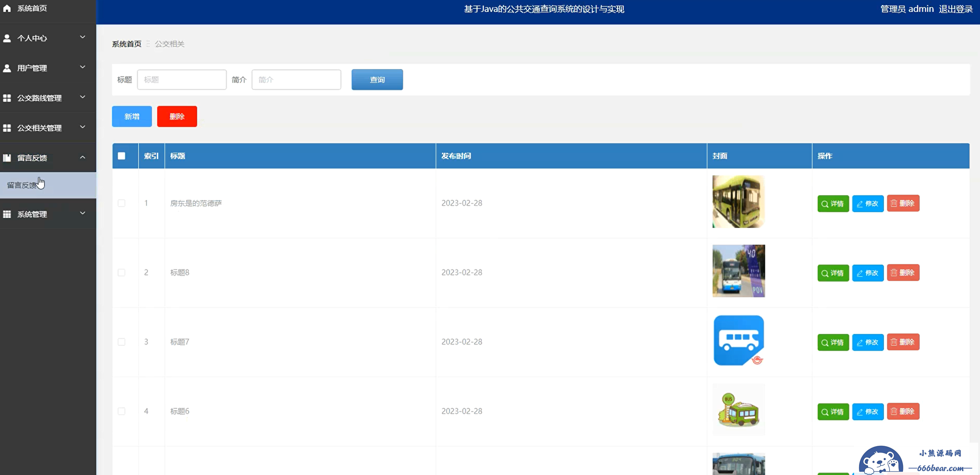Open the 个人中心 sidebar menu
This screenshot has height=475, width=980.
[48, 38]
